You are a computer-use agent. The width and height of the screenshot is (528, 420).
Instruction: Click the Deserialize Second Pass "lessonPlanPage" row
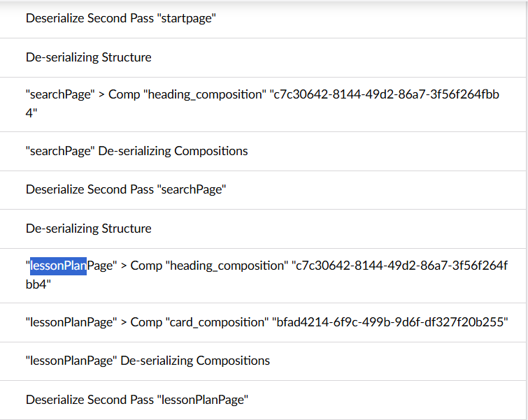pos(137,400)
